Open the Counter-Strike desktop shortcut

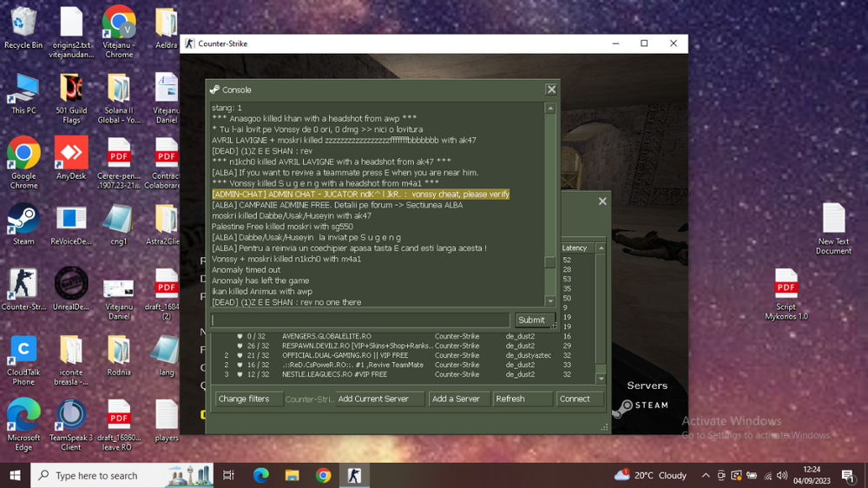(x=23, y=286)
